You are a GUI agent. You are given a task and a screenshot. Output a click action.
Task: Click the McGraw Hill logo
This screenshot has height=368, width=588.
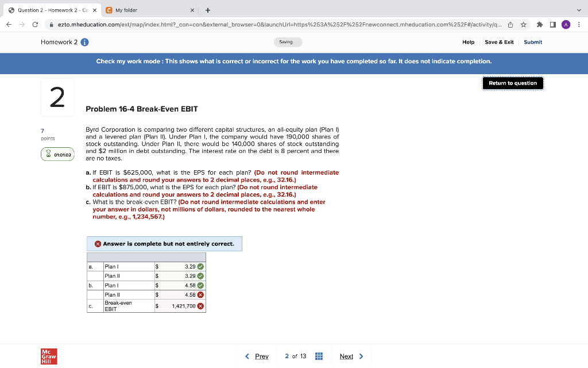(48, 356)
